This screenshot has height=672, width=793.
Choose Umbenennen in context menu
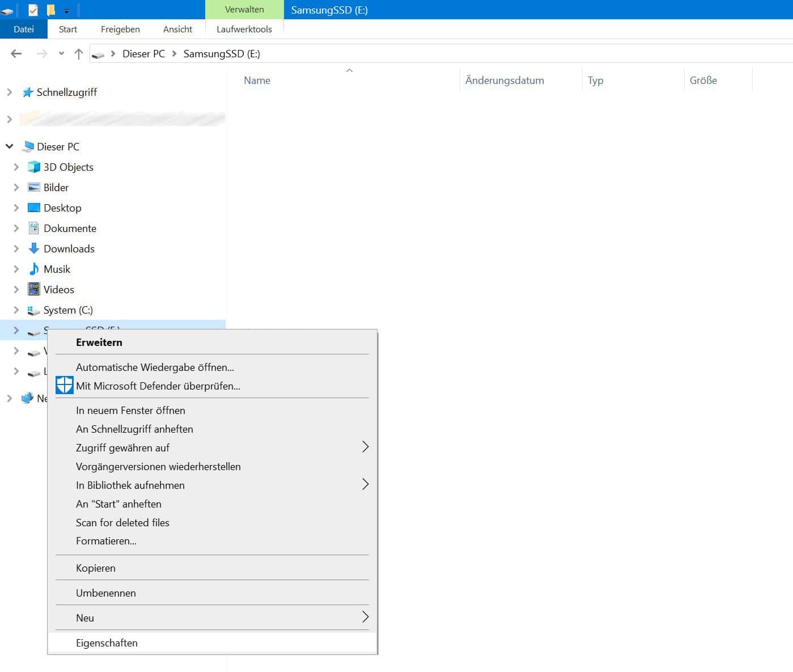[x=213, y=593]
